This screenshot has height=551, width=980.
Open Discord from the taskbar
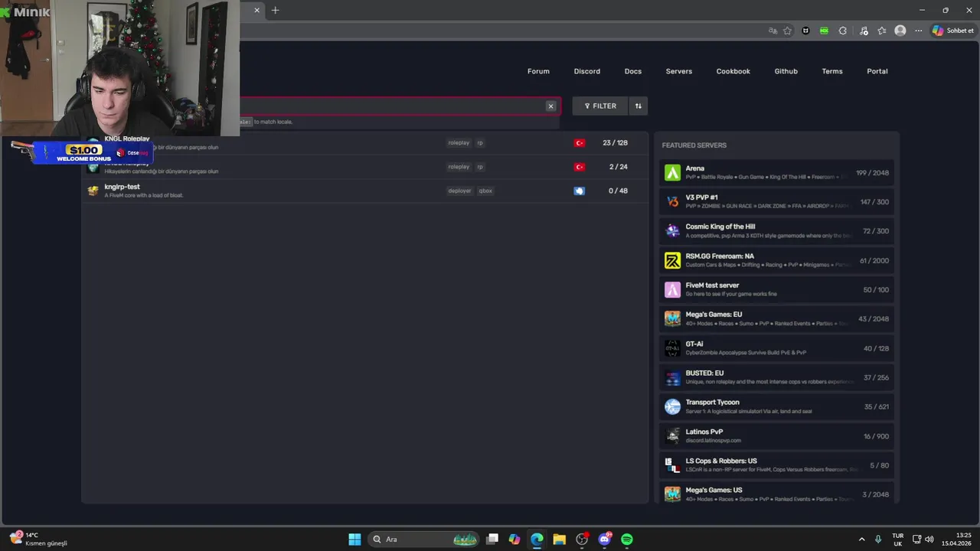[605, 540]
